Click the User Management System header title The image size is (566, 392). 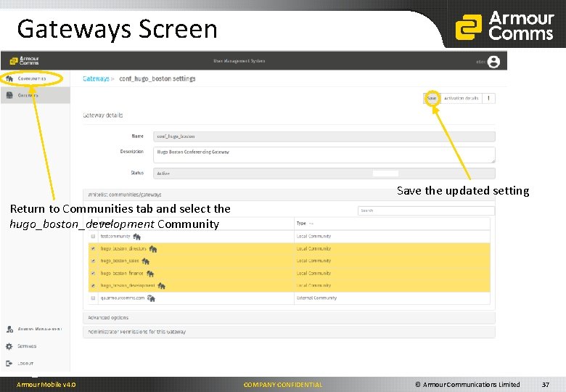239,61
